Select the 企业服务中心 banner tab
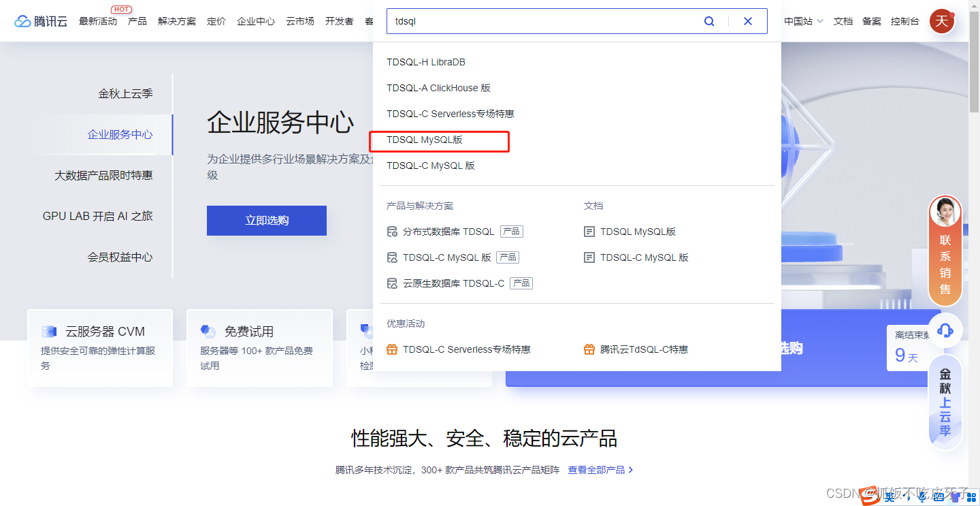Image resolution: width=980 pixels, height=506 pixels. [120, 135]
